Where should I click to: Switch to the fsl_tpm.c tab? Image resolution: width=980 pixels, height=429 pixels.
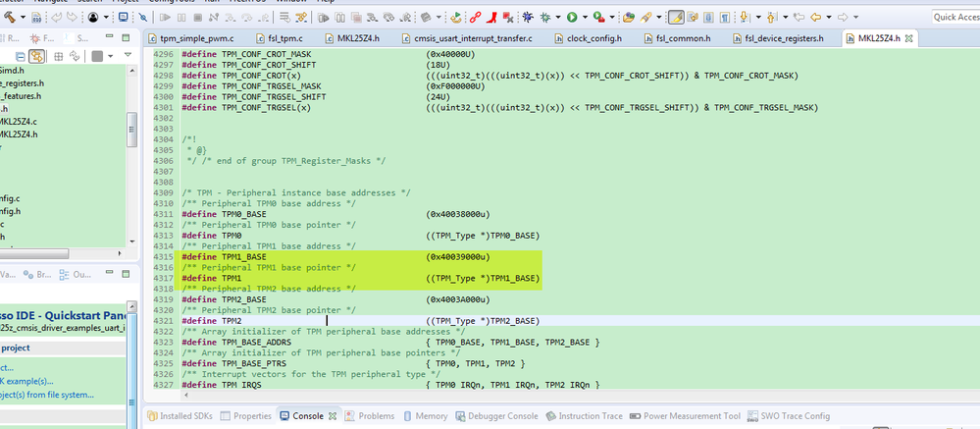click(x=279, y=38)
